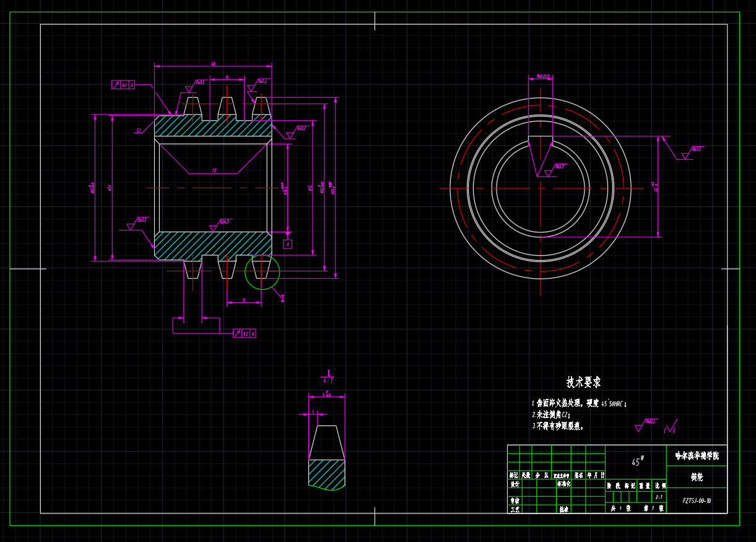This screenshot has height=542, width=756.
Task: Click the 设计 row label
Action: (515, 484)
